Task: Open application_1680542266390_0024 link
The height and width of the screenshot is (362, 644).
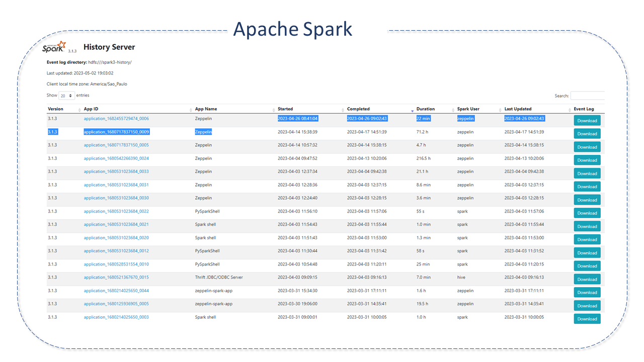Action: (x=116, y=158)
